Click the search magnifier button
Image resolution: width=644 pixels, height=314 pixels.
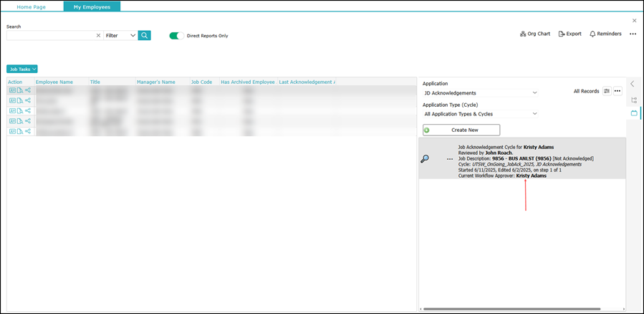145,35
